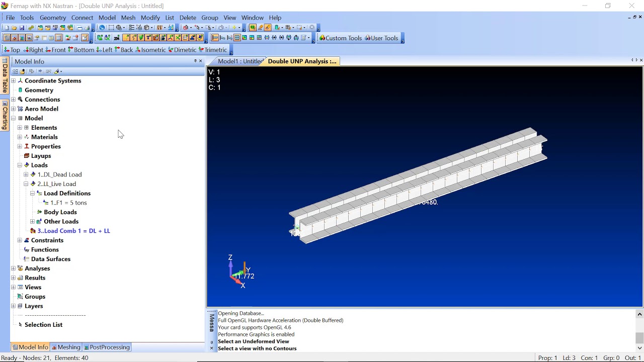Click the 'T' text icon in second toolbar
The height and width of the screenshot is (362, 644).
coord(148,38)
